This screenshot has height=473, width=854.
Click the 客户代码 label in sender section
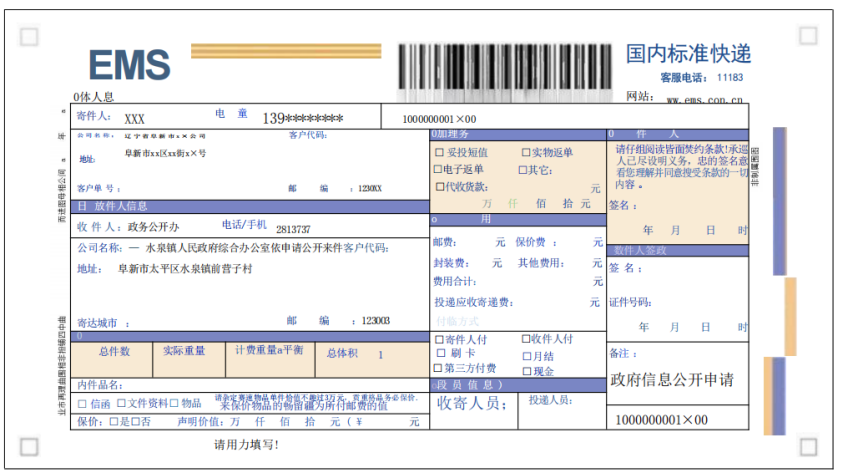click(308, 135)
